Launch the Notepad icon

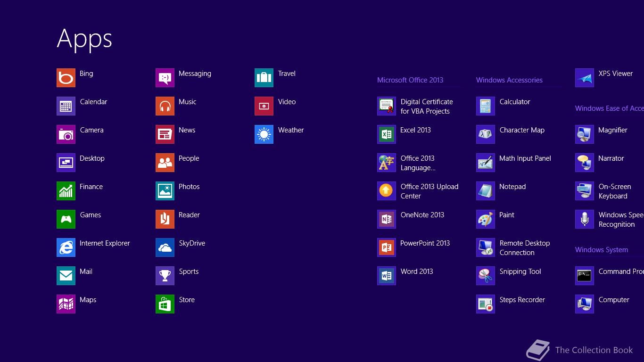pyautogui.click(x=486, y=191)
